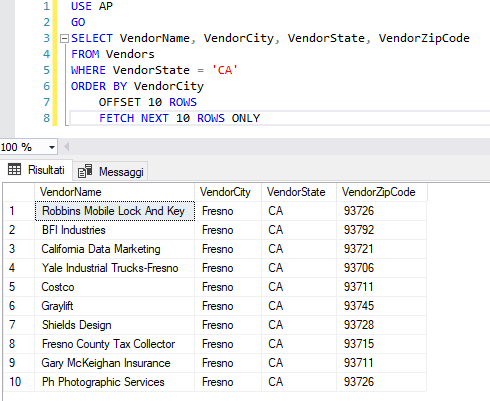This screenshot has width=490, height=401.
Task: Select the VendorName column header
Action: coord(114,192)
